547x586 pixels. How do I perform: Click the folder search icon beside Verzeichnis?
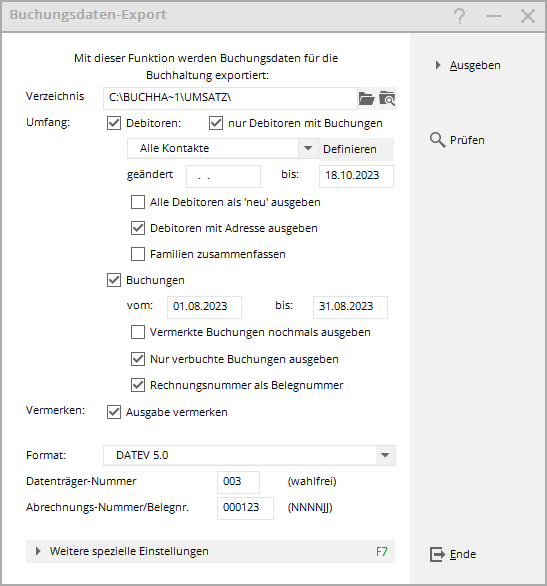pyautogui.click(x=387, y=99)
